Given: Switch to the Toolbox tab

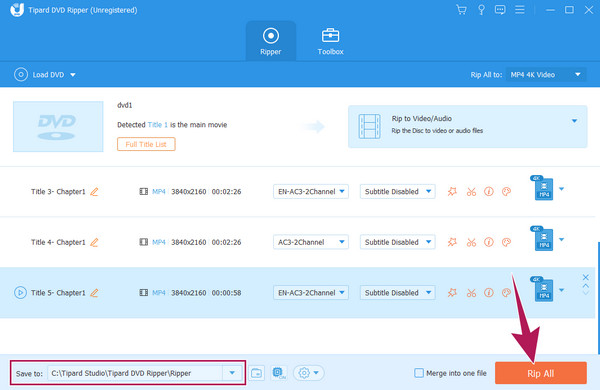Looking at the screenshot, I should pos(330,41).
